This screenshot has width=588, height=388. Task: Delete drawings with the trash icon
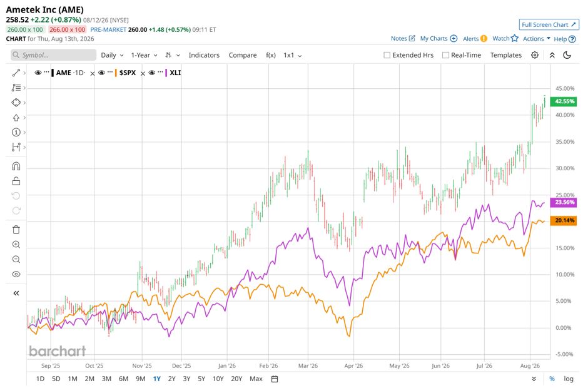[x=16, y=230]
